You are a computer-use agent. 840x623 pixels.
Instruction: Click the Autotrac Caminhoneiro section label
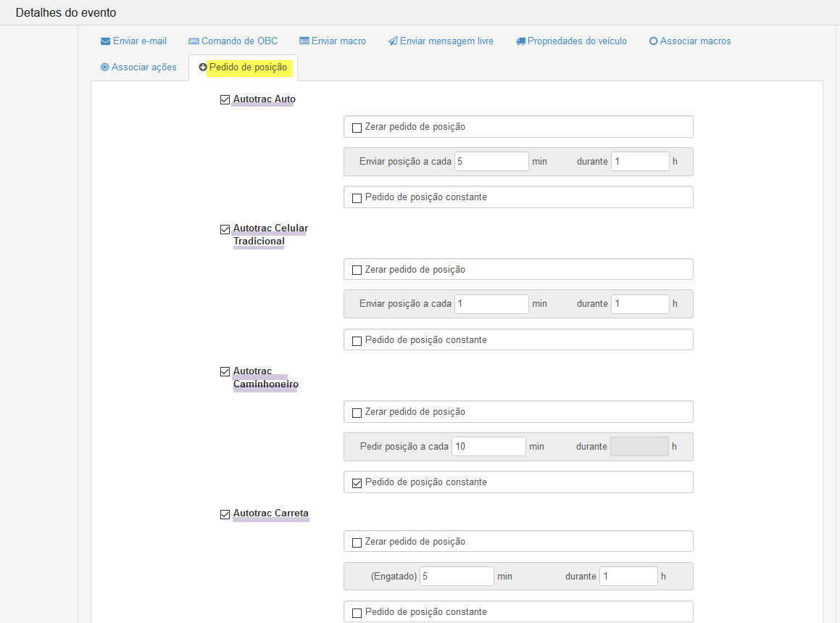point(266,377)
